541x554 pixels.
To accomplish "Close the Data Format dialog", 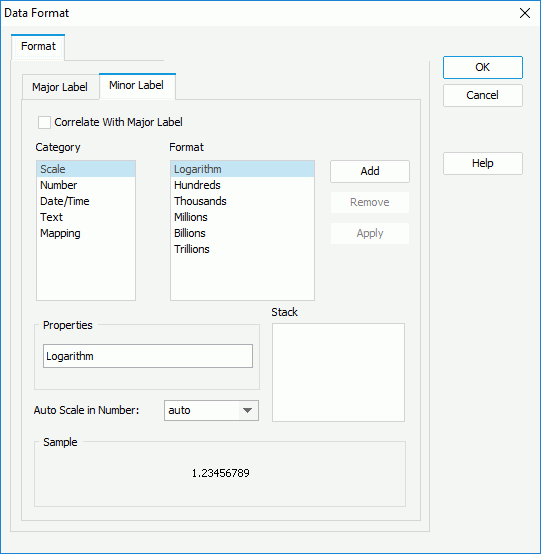I will tap(525, 13).
